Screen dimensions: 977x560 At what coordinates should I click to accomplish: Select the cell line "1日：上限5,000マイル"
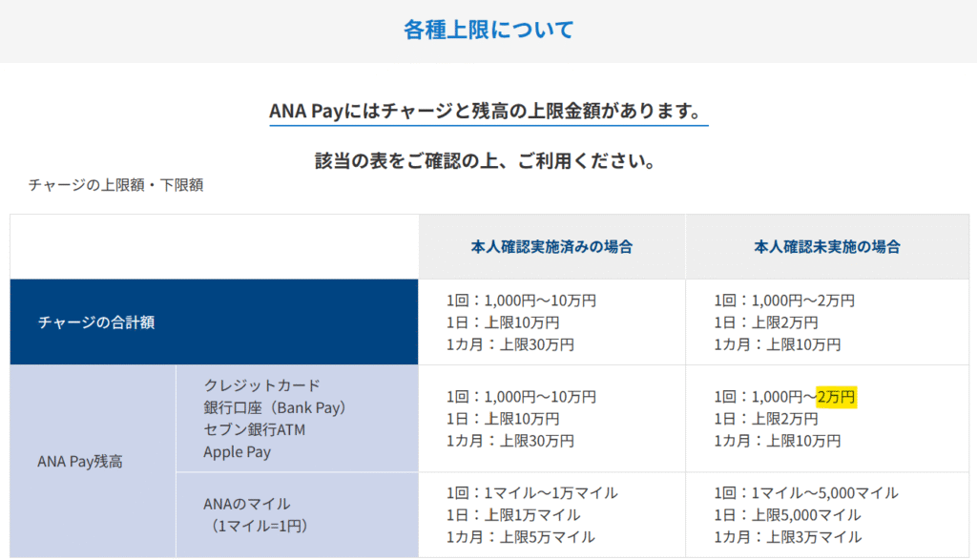pyautogui.click(x=787, y=515)
